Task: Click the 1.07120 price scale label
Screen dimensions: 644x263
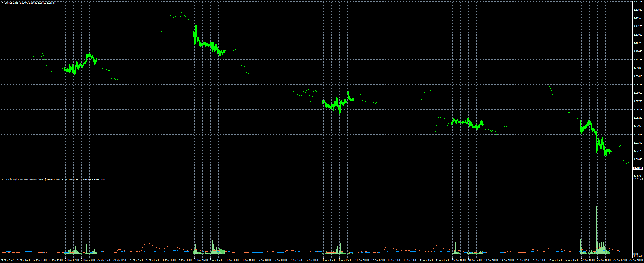Action: 638,151
